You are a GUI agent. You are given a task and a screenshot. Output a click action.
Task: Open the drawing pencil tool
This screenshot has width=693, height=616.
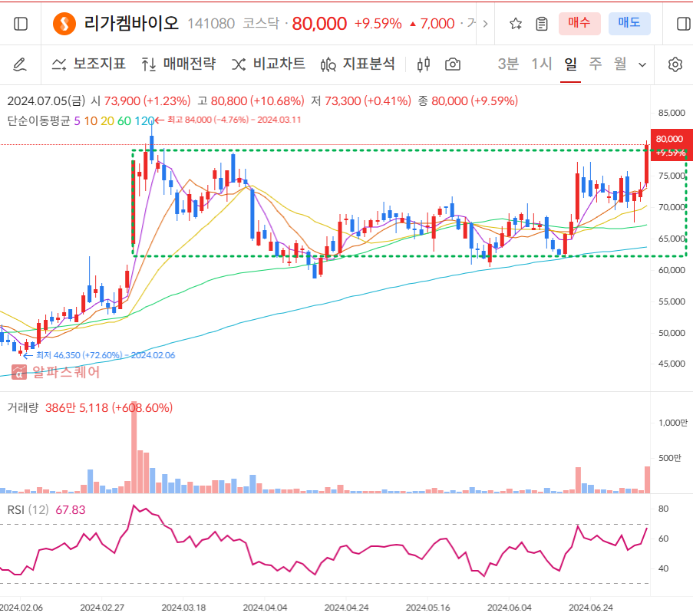(20, 64)
